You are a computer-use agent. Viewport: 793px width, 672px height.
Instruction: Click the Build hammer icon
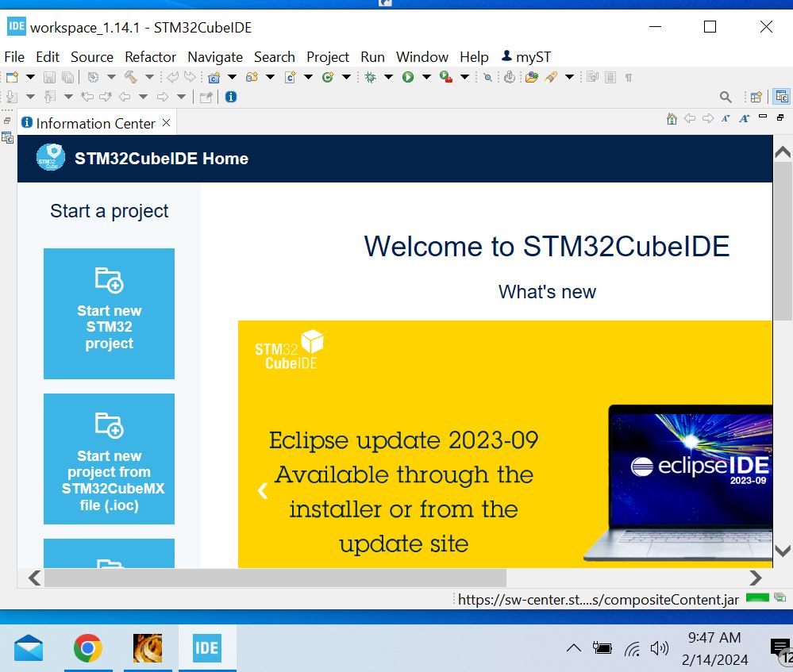click(x=131, y=78)
